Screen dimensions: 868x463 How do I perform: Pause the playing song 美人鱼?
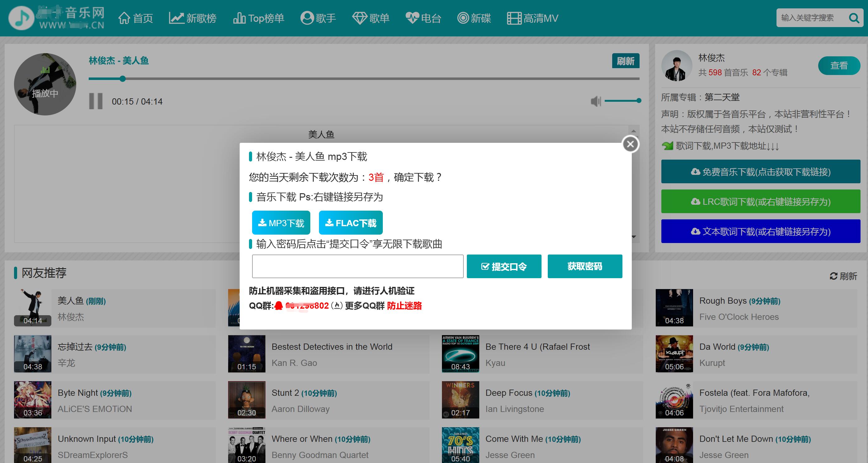(95, 101)
